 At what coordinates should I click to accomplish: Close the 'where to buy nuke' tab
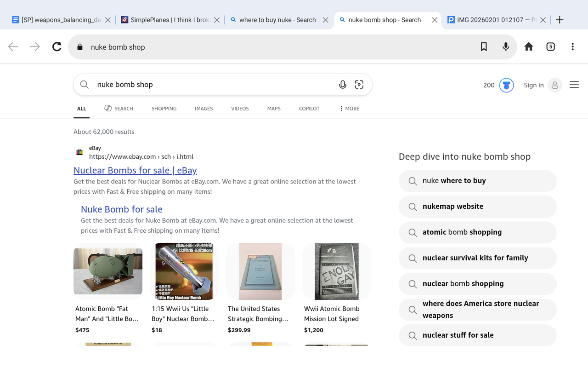(325, 20)
